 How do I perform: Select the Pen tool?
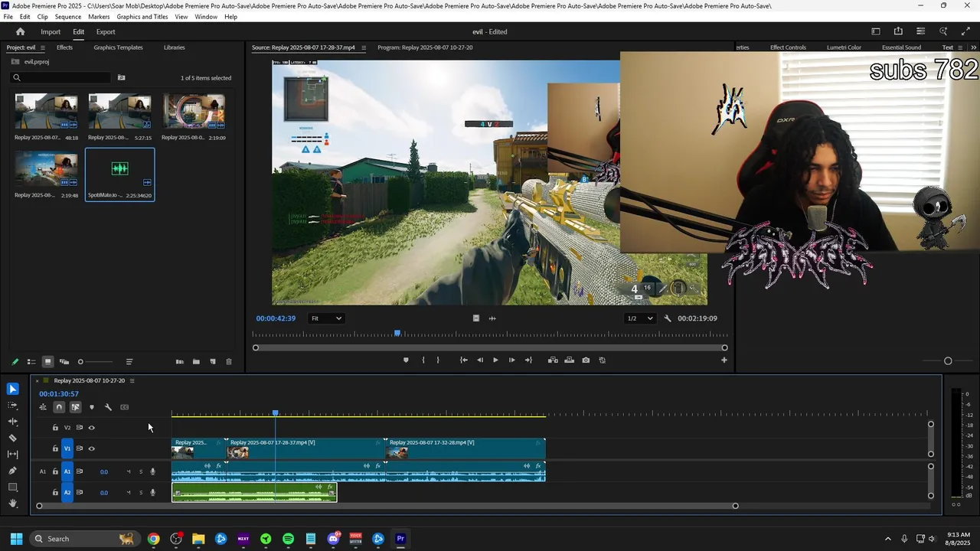(12, 471)
